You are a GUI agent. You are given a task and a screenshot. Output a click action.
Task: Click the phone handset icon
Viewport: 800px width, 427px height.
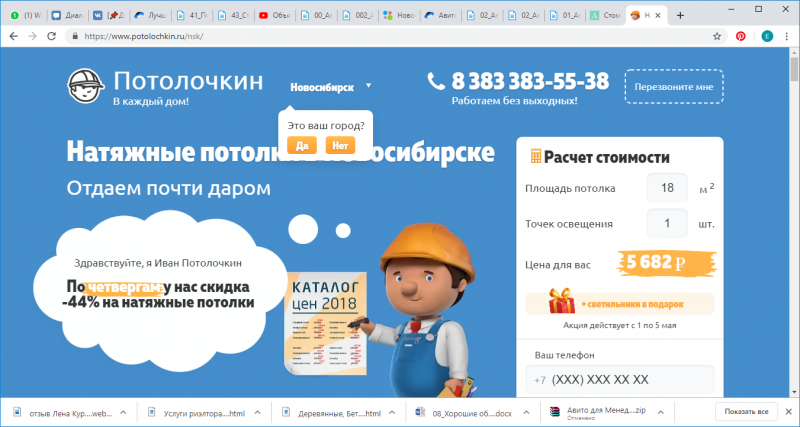[x=436, y=81]
